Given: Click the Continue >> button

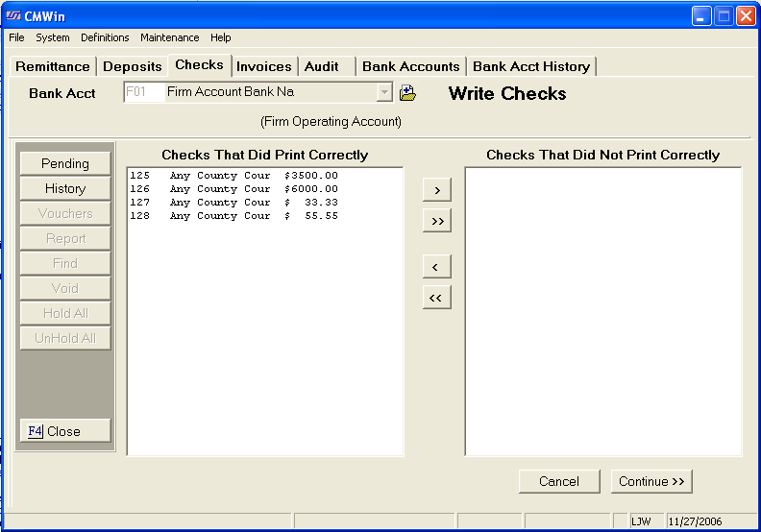Looking at the screenshot, I should pos(651,481).
